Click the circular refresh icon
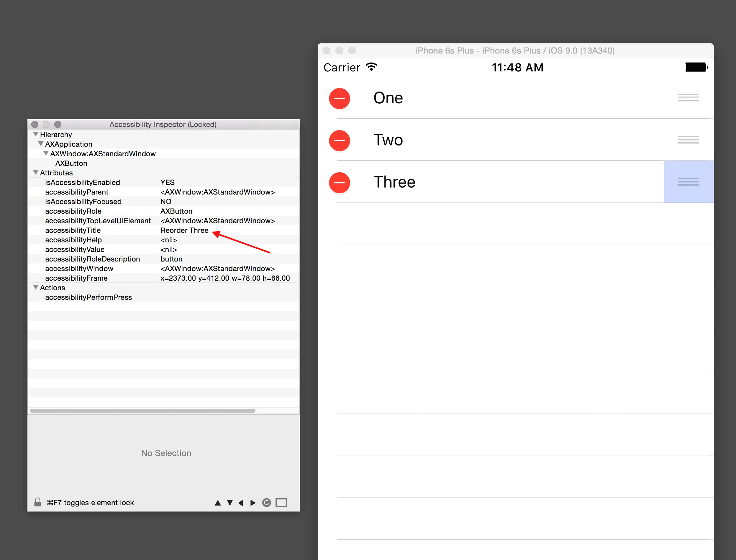 (x=266, y=502)
